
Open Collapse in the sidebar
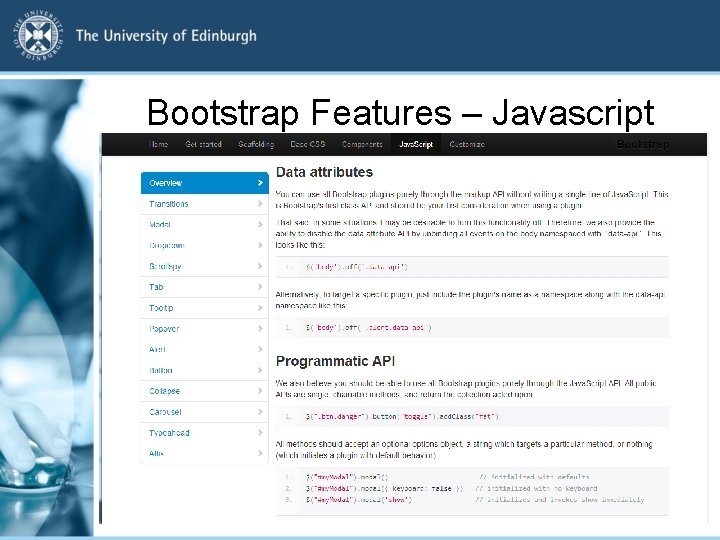(204, 391)
